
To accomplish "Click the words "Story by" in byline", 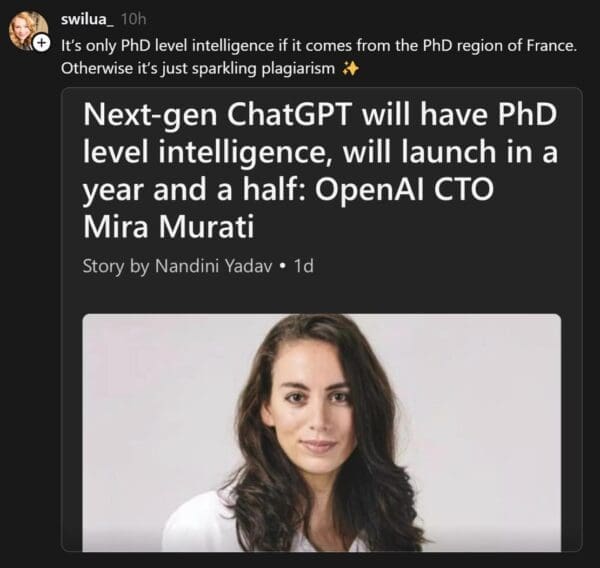I will coord(114,267).
